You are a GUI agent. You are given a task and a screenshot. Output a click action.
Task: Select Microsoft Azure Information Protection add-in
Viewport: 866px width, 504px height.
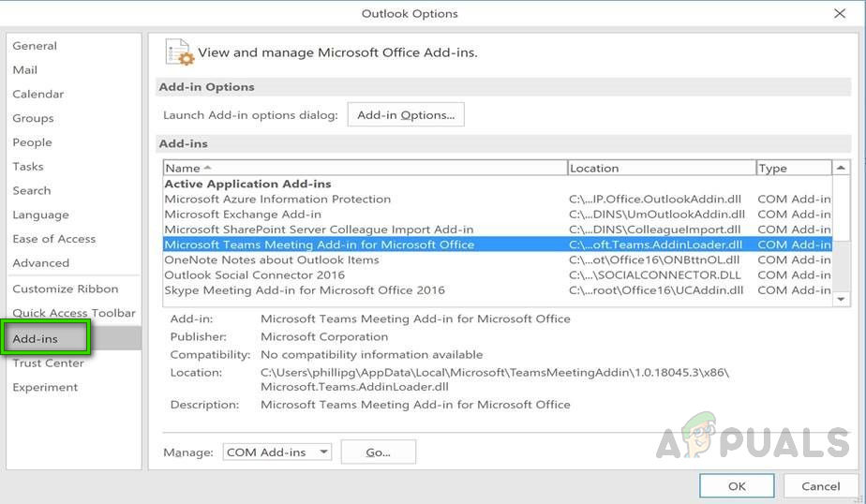(277, 200)
